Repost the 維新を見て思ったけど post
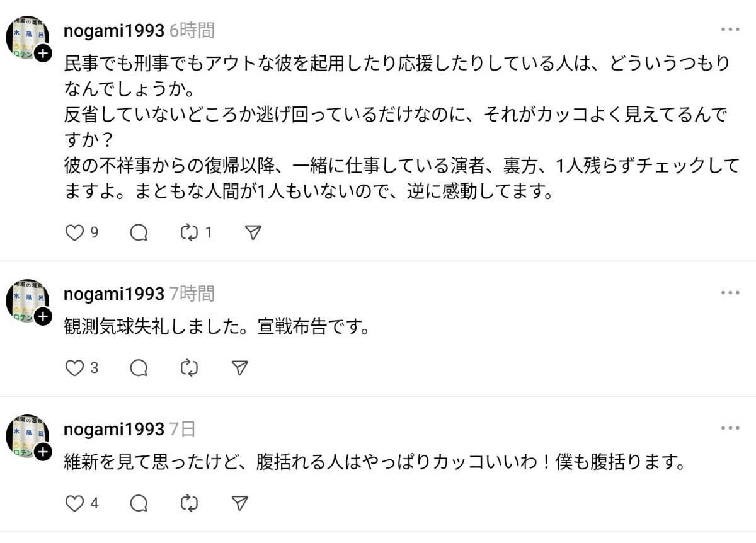This screenshot has height=543, width=756. pyautogui.click(x=189, y=503)
